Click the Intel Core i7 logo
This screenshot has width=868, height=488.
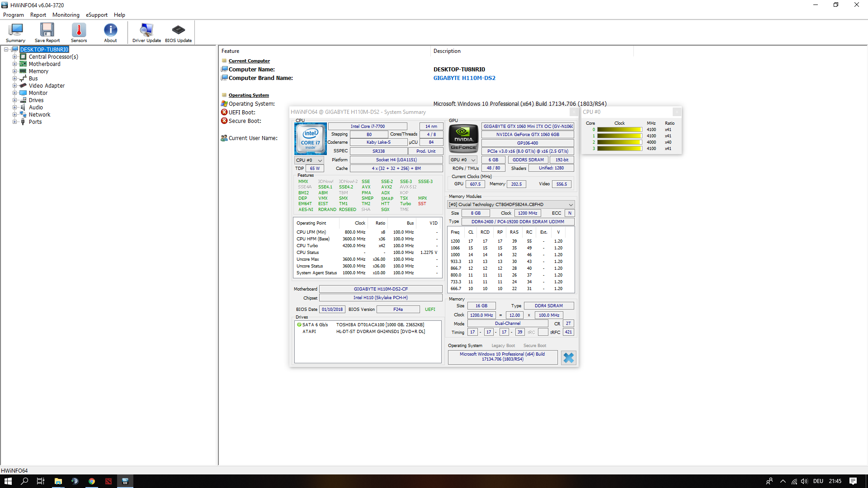(310, 139)
